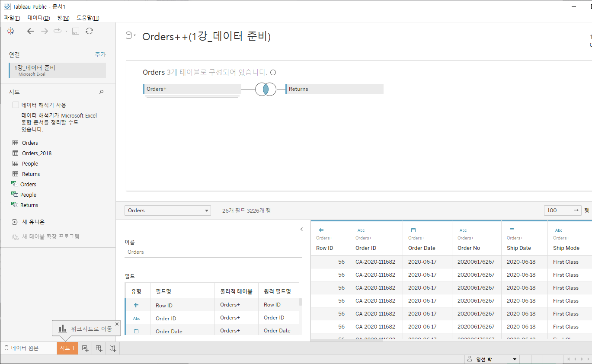Click the horizontal scrollbar under the data grid

pos(347,340)
